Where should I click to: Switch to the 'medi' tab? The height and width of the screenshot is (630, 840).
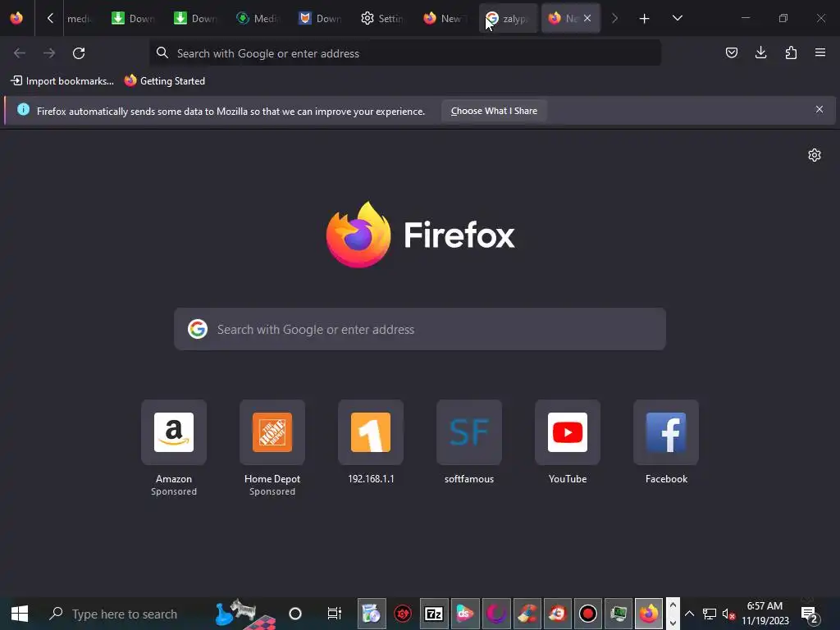point(80,19)
